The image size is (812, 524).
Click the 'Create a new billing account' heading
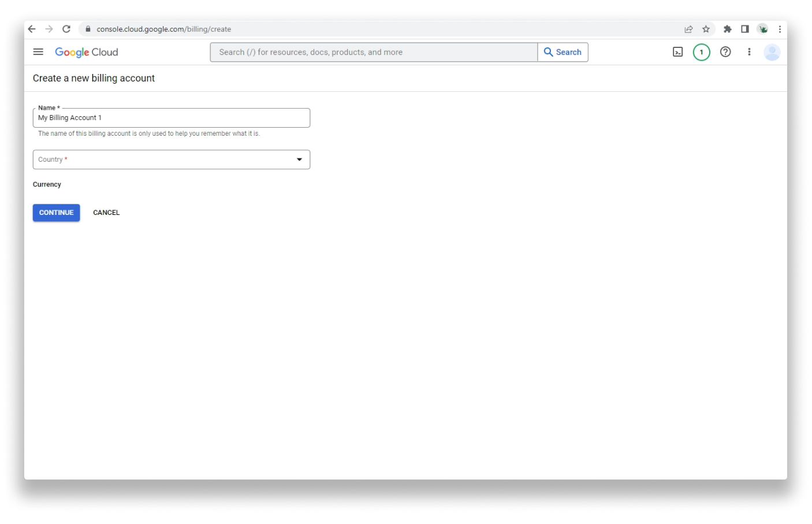pos(94,78)
